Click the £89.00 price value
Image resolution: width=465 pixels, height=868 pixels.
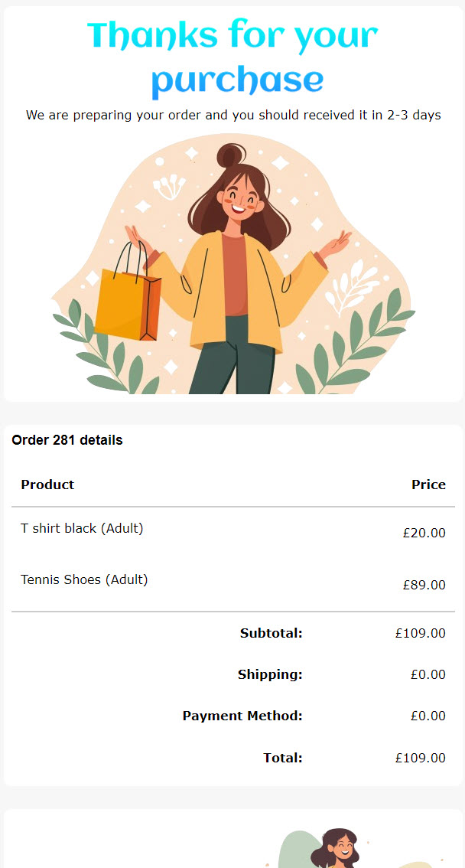pyautogui.click(x=424, y=585)
